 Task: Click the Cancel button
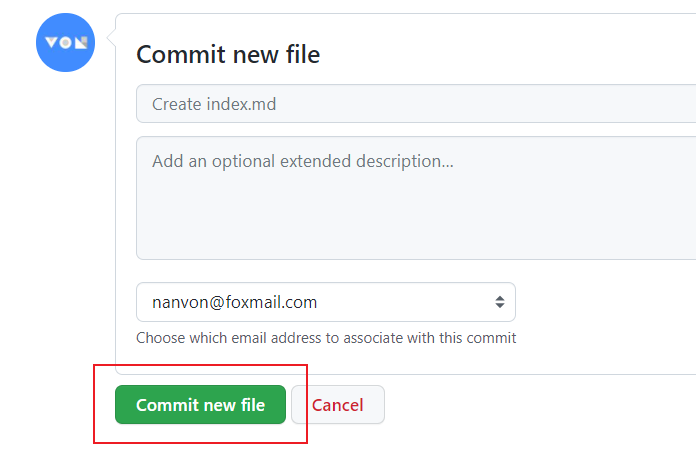tap(338, 404)
